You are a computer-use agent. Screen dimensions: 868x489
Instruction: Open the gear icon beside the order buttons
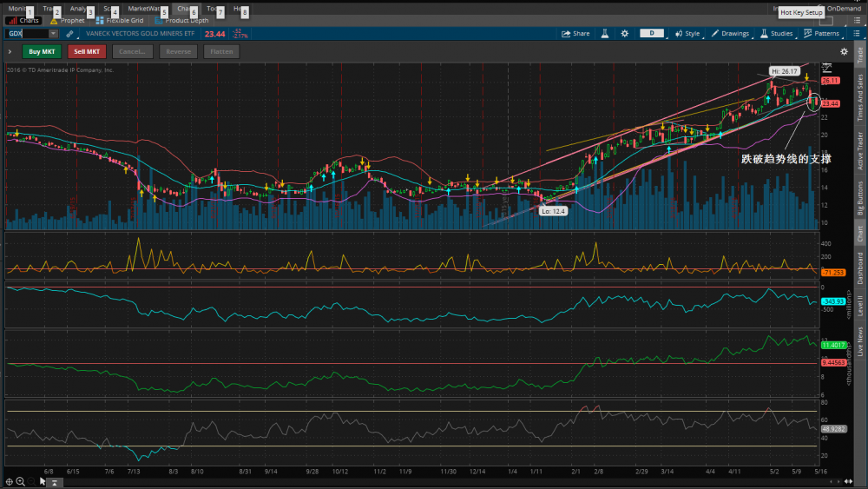pos(844,51)
